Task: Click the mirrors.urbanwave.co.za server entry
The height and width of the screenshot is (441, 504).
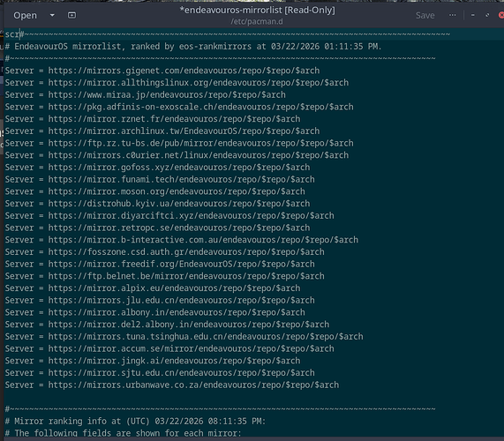Action: (x=172, y=385)
